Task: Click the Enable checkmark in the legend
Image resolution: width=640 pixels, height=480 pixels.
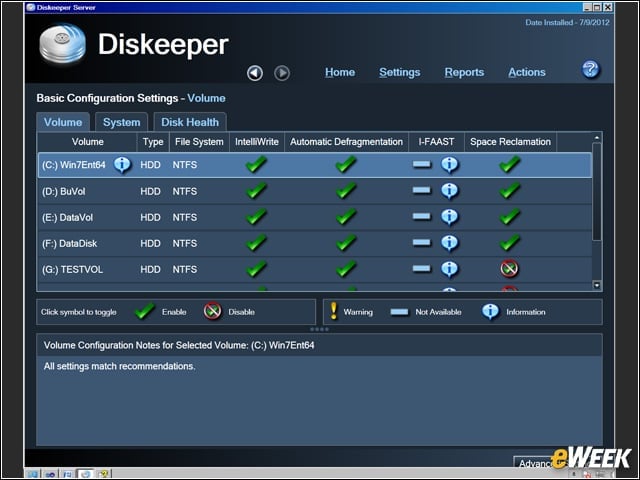Action: (x=144, y=311)
